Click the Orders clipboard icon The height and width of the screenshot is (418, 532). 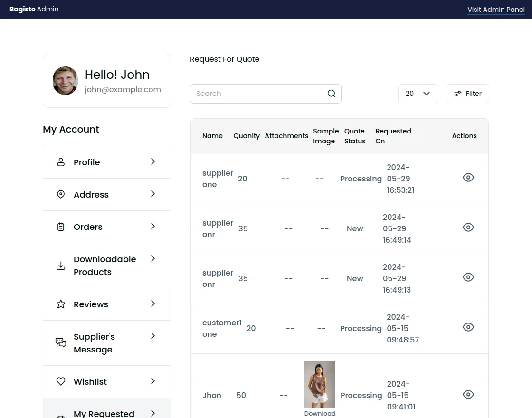61,227
